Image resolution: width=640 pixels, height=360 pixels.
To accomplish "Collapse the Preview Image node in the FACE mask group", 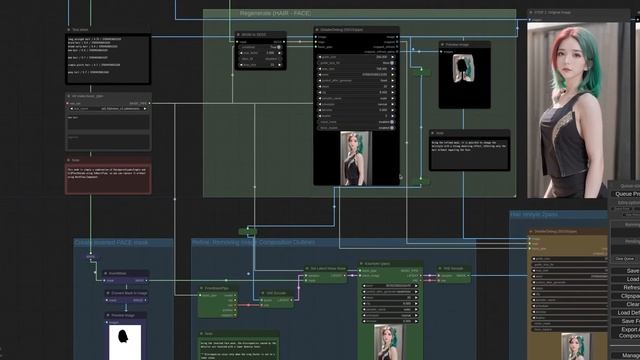I will tap(108, 315).
